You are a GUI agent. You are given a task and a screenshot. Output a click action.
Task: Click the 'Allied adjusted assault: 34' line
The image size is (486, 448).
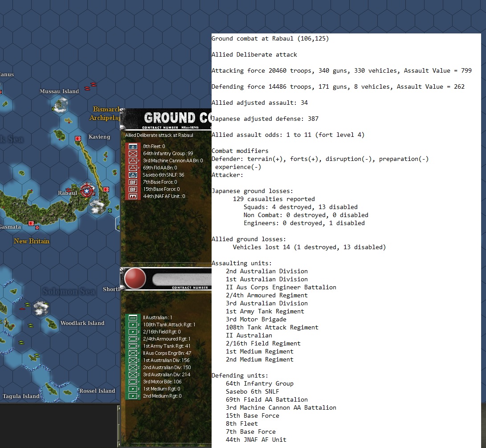[260, 103]
